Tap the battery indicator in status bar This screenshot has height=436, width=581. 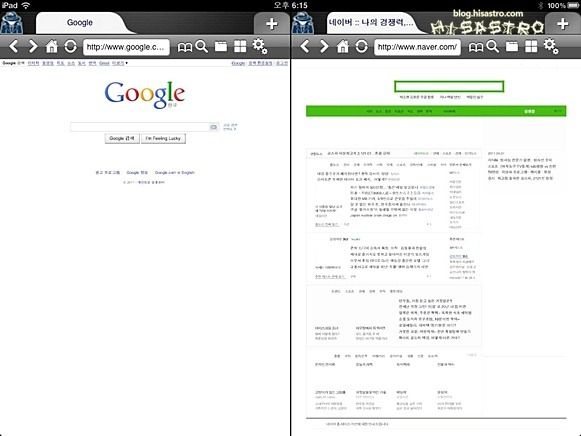click(573, 5)
